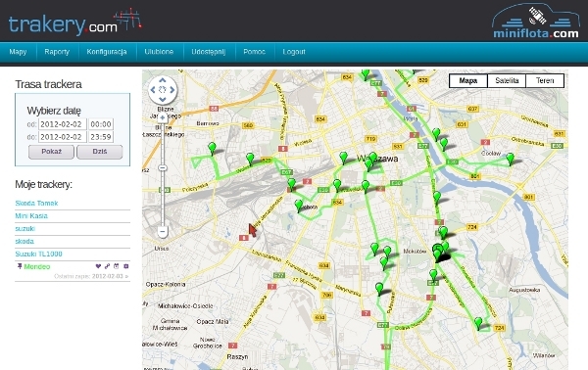Screen dimensions: 588x370
Task: Open the calendar icon for Mondeo
Action: click(117, 266)
